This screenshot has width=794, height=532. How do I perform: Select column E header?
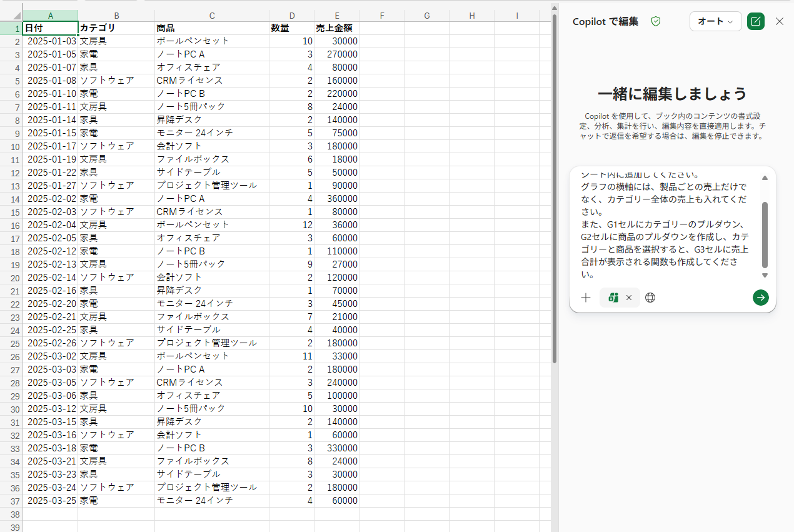coord(337,16)
